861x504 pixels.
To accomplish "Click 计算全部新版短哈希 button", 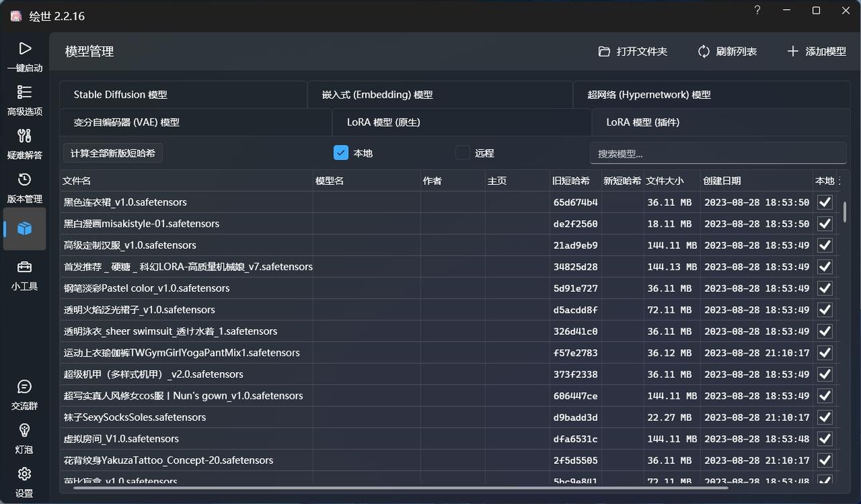I will click(x=113, y=153).
